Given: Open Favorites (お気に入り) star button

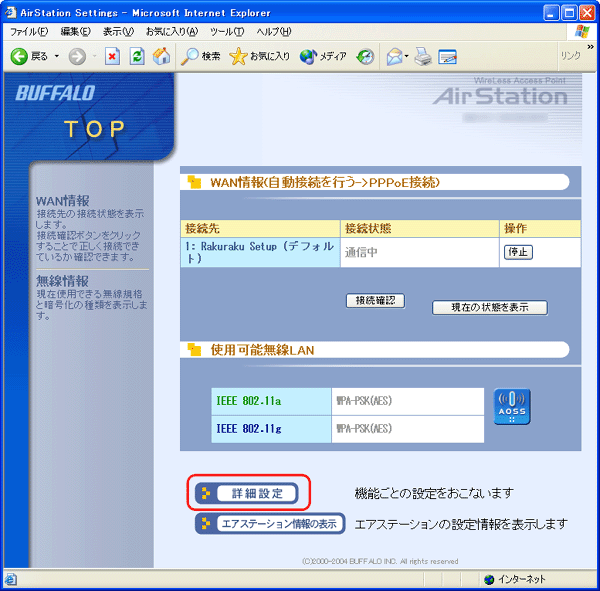Looking at the screenshot, I should pos(259,56).
